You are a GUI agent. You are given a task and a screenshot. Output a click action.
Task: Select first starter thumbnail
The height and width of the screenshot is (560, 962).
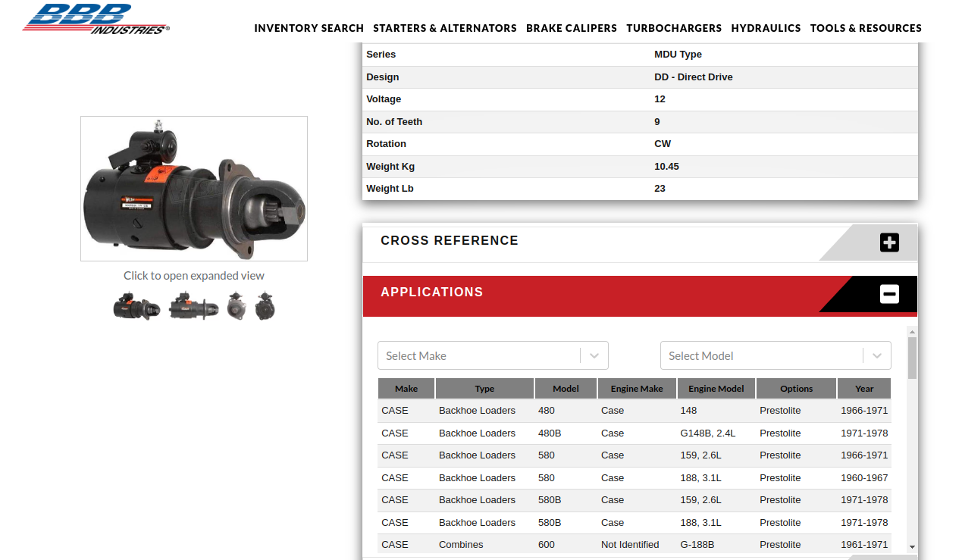click(x=137, y=307)
